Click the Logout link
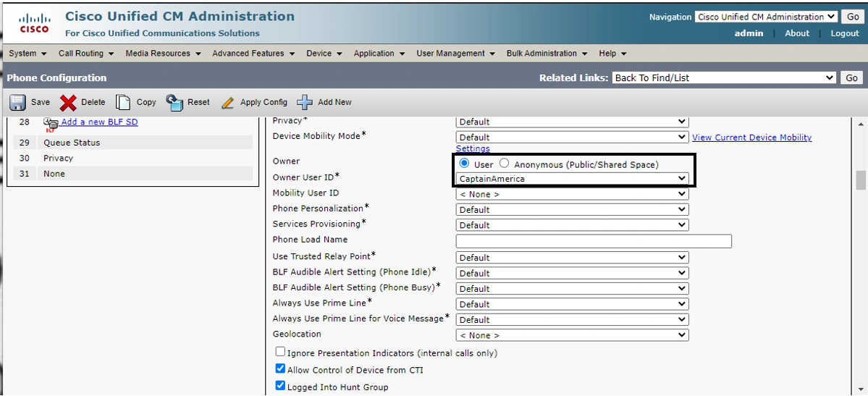Screen dimensions: 868x396 (x=845, y=33)
